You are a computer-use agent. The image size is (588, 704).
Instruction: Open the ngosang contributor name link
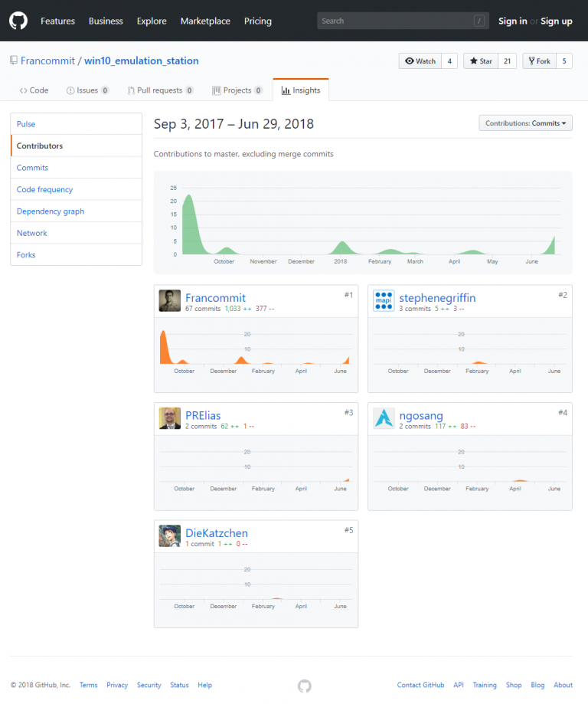pyautogui.click(x=421, y=415)
